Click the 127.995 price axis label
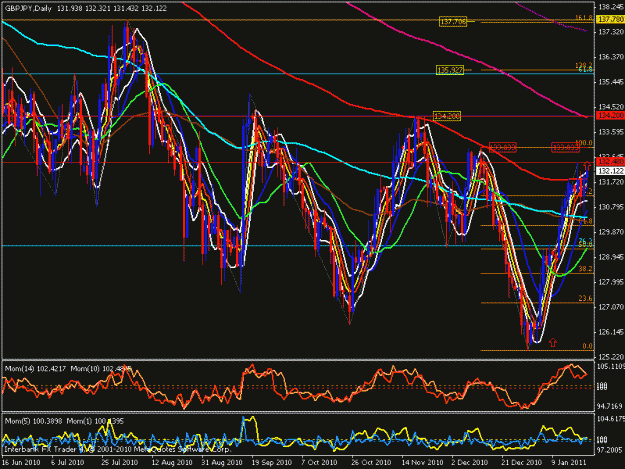This screenshot has height=469, width=625. (611, 282)
